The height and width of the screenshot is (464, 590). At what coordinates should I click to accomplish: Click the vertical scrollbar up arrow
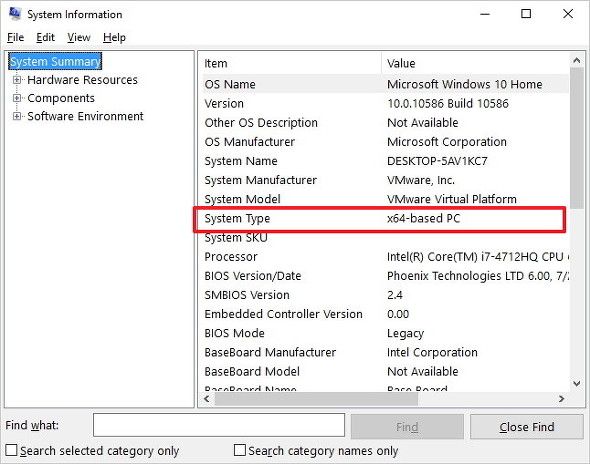[x=576, y=60]
